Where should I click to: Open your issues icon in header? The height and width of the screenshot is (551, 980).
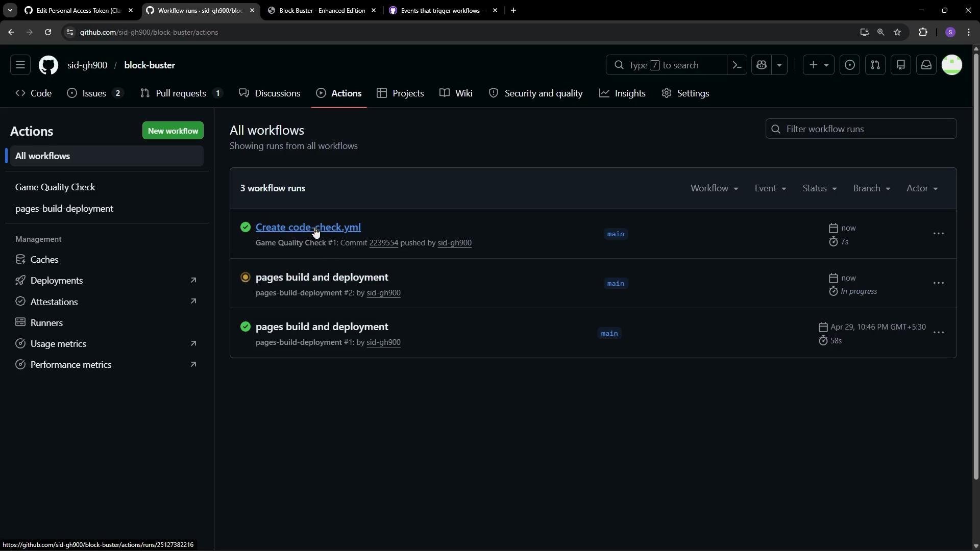pos(850,65)
